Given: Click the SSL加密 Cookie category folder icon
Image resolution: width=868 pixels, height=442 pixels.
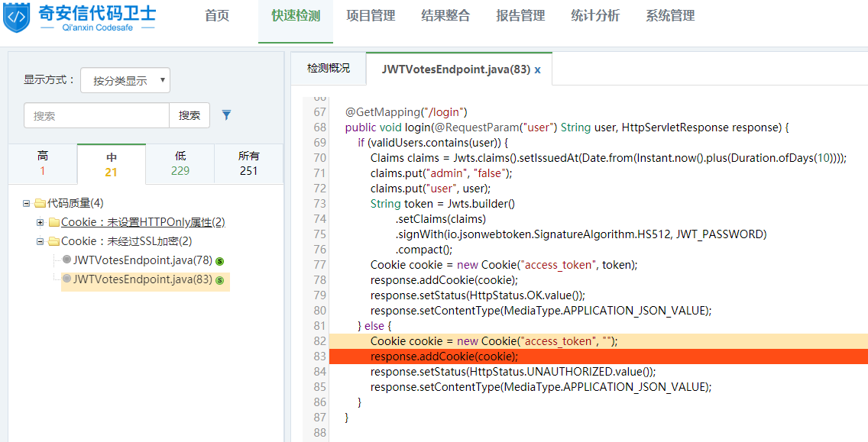Looking at the screenshot, I should [53, 241].
